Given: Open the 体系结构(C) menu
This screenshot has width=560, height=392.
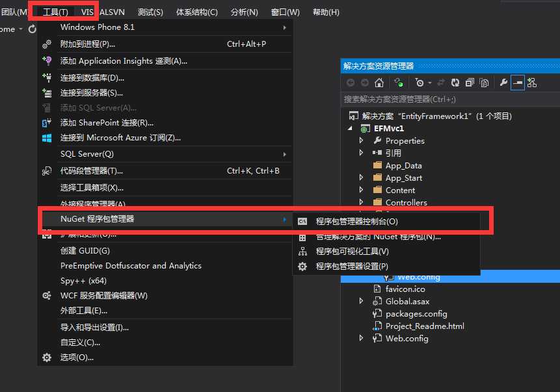Looking at the screenshot, I should tap(197, 12).
